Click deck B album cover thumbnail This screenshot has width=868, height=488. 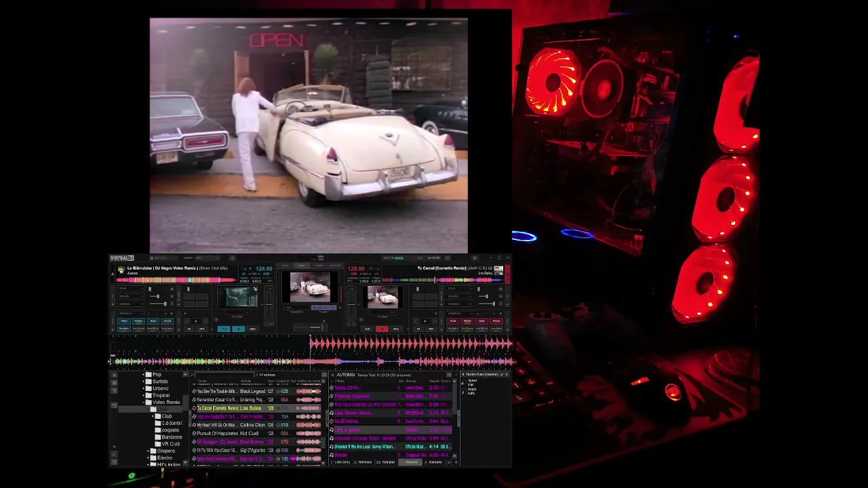498,270
